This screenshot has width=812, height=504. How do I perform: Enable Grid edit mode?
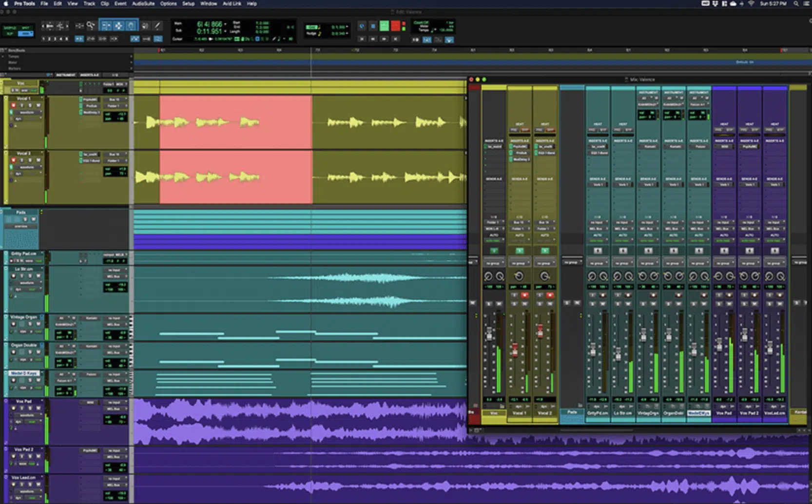pos(26,34)
